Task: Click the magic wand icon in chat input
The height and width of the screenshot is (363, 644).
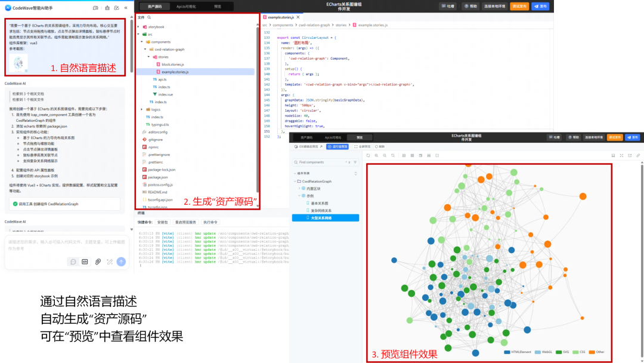Action: click(x=109, y=262)
